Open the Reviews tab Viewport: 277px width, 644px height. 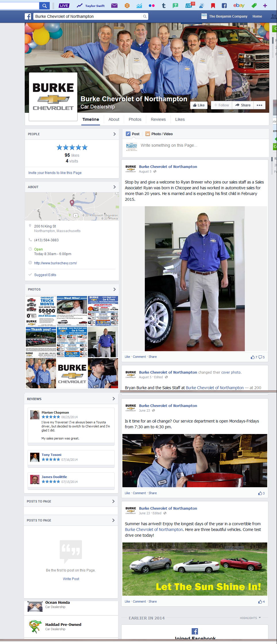click(158, 119)
